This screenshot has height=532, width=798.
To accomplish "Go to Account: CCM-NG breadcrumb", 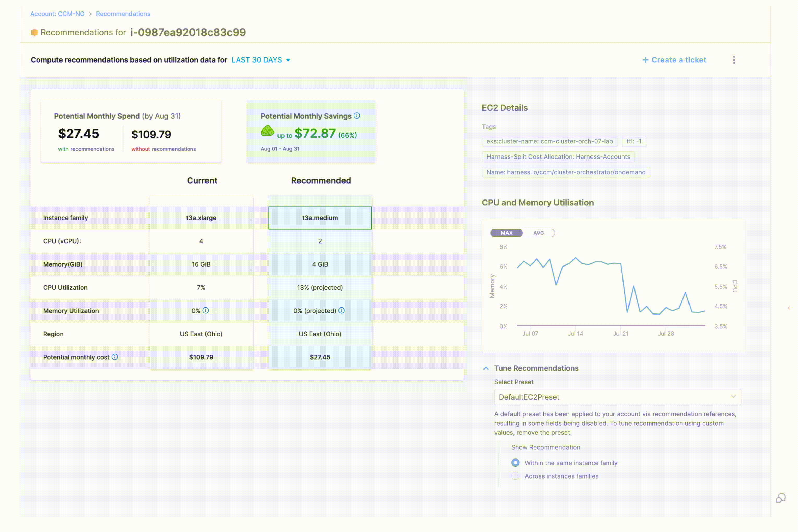I will tap(57, 14).
